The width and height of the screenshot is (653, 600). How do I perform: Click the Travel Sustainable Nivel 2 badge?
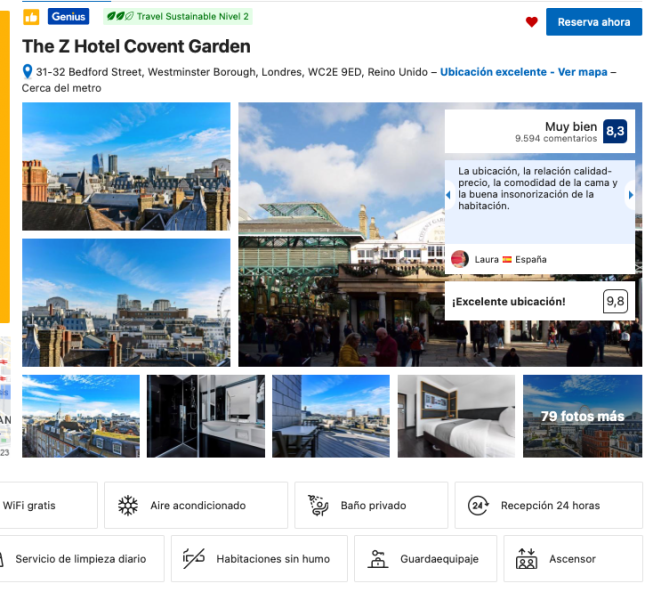tap(178, 17)
